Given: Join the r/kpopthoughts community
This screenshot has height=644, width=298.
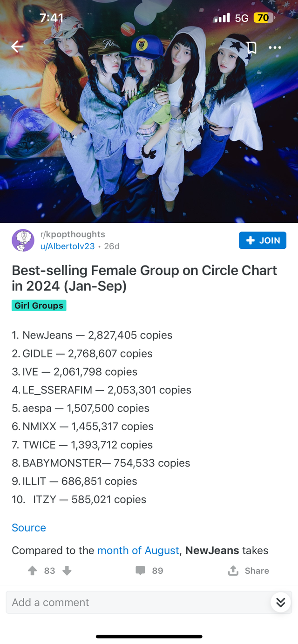Looking at the screenshot, I should pos(263,240).
